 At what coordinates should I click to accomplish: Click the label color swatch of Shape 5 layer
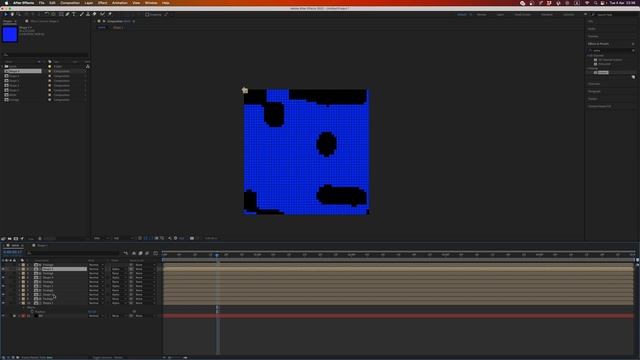pyautogui.click(x=23, y=269)
